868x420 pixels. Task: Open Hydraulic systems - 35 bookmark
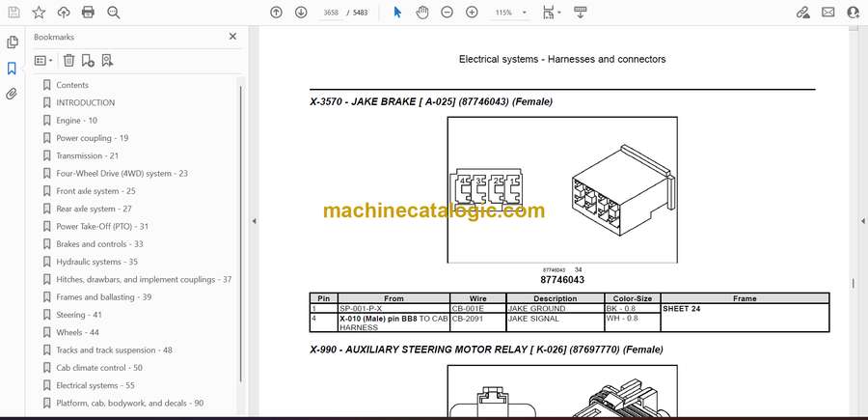coord(96,262)
